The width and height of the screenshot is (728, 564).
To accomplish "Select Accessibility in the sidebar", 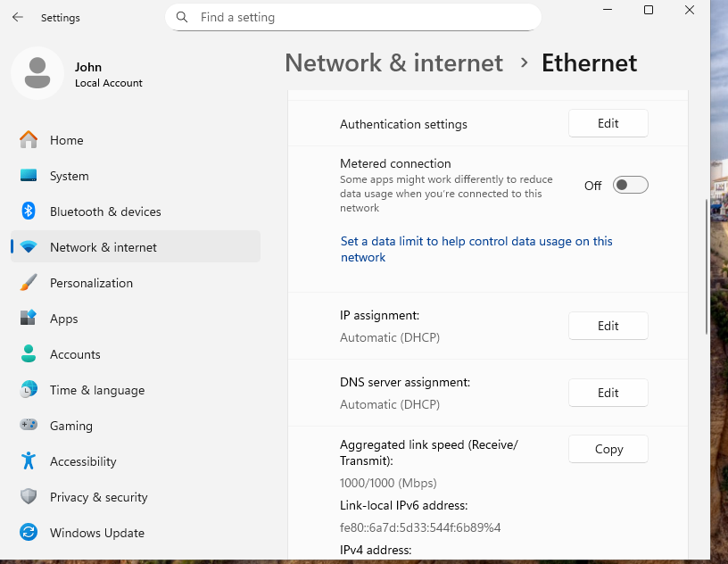I will coord(83,461).
